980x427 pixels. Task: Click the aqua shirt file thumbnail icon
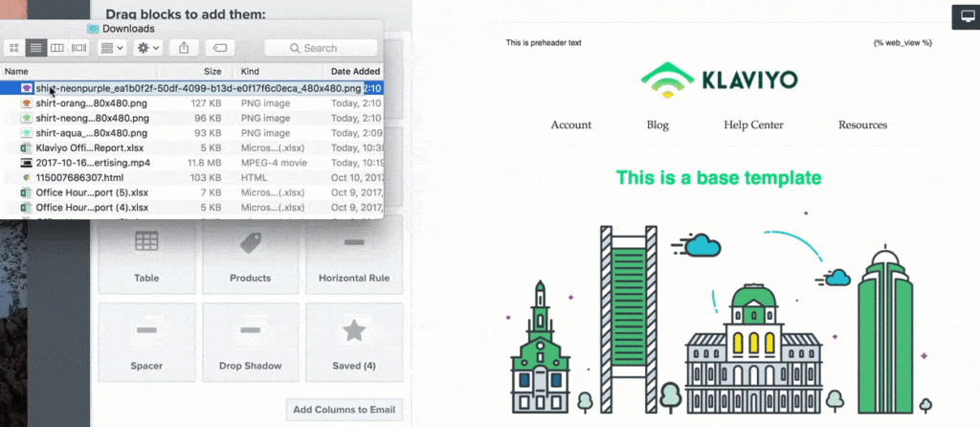pyautogui.click(x=26, y=133)
